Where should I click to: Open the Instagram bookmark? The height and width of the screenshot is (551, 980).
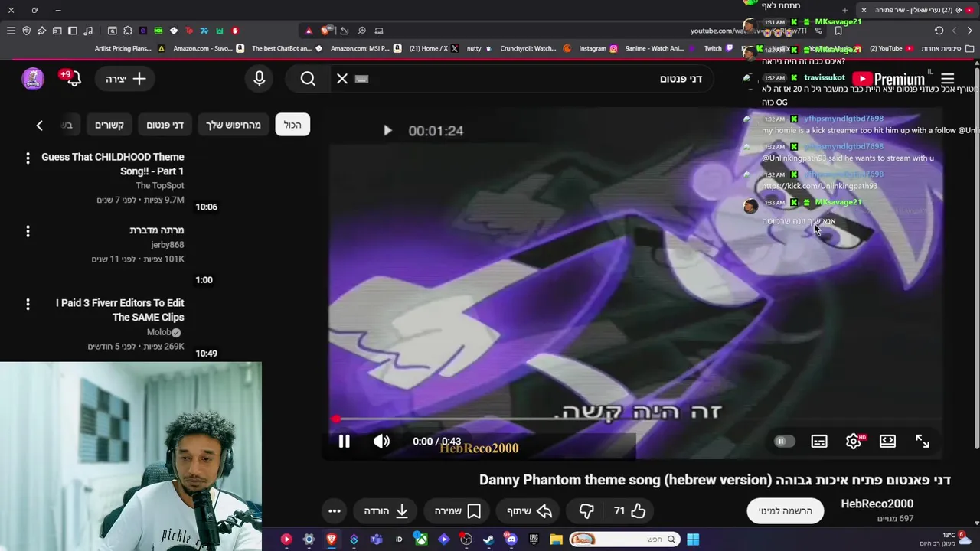(x=598, y=48)
